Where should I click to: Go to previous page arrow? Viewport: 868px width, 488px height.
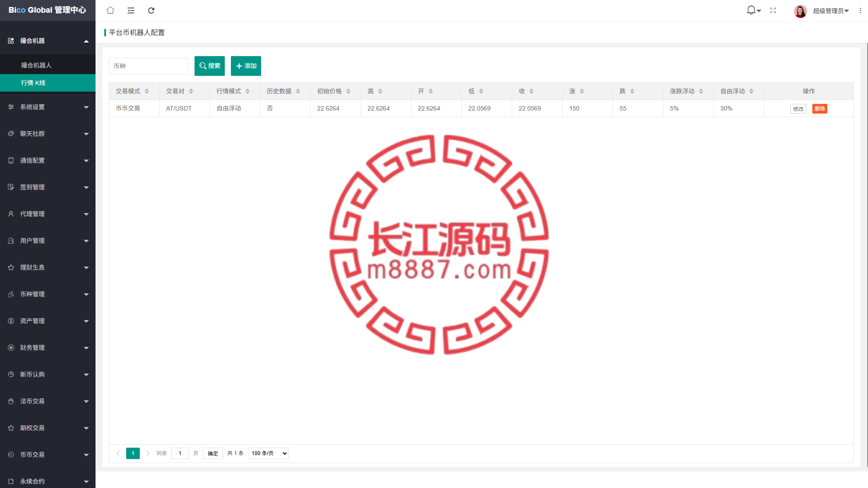(x=118, y=453)
